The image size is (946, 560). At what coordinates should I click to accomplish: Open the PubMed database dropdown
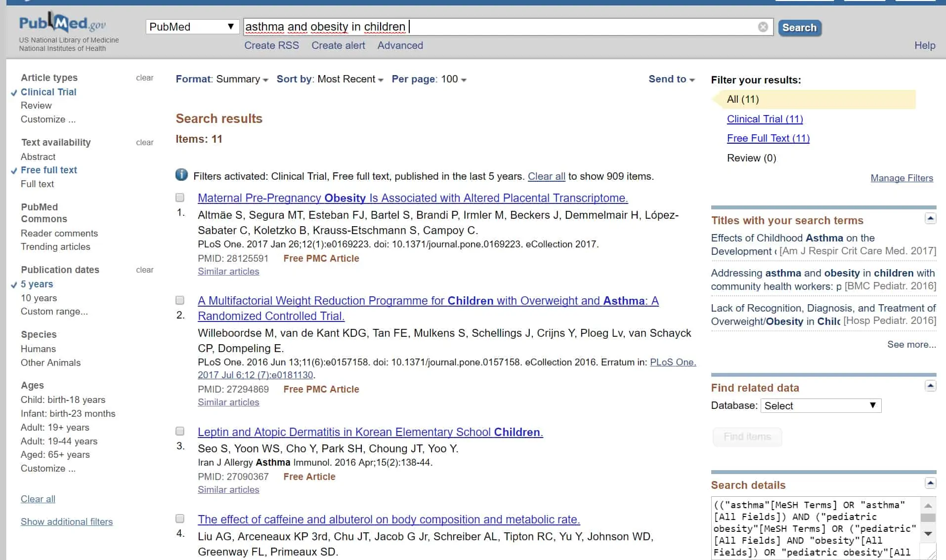pyautogui.click(x=192, y=27)
